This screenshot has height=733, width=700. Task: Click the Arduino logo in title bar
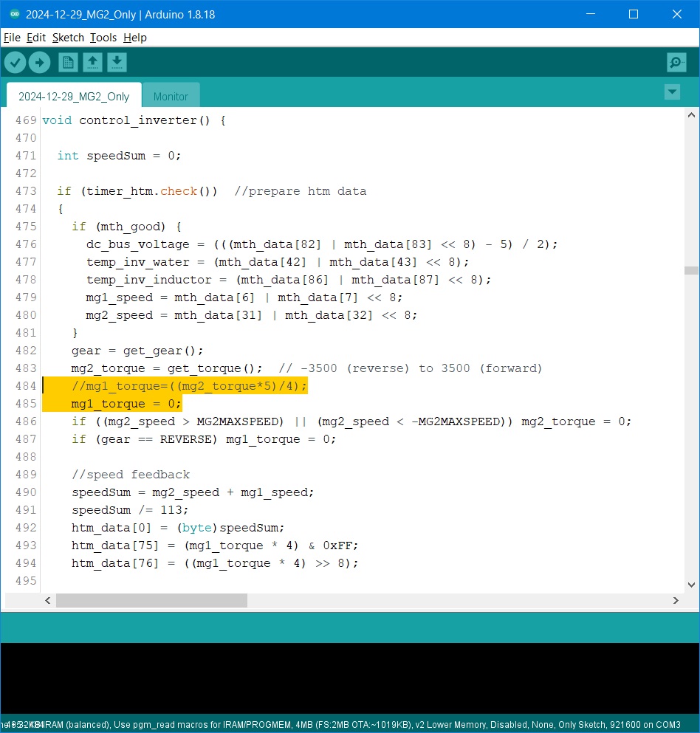coord(14,14)
